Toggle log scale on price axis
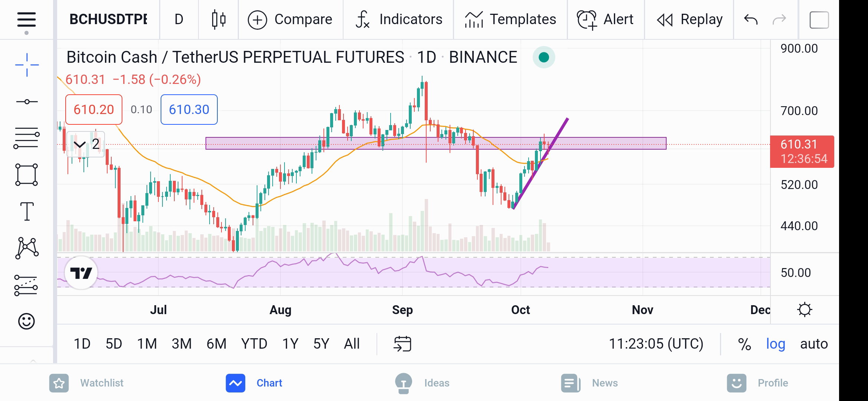This screenshot has height=401, width=868. coord(776,344)
